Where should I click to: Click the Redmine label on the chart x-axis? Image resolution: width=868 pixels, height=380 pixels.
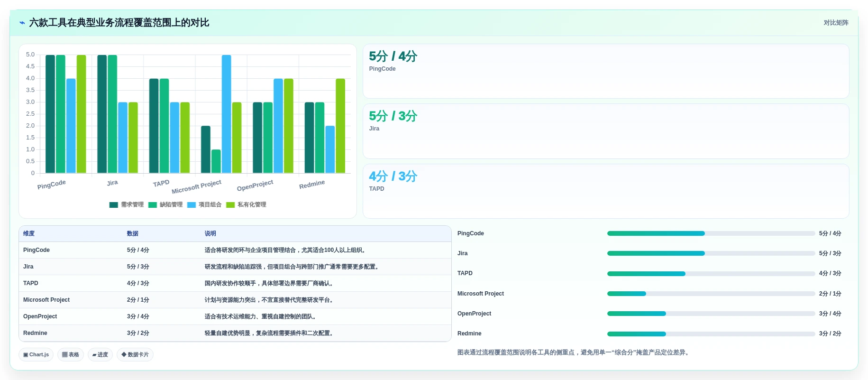312,184
